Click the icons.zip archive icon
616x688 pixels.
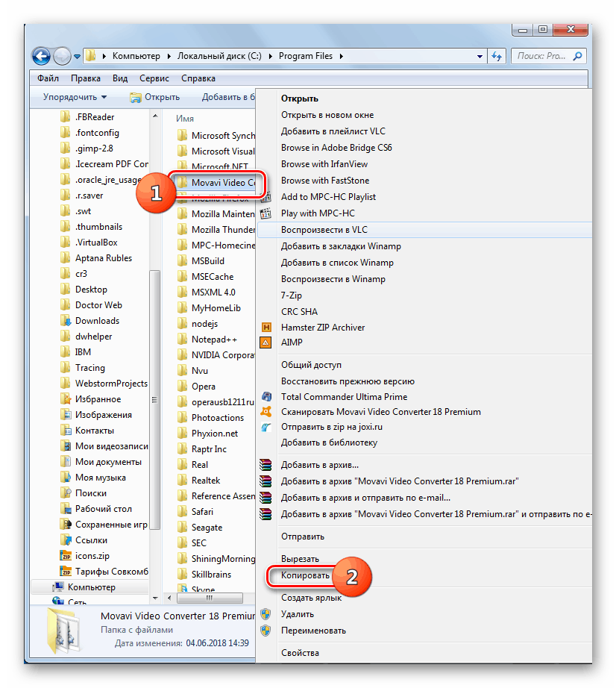pyautogui.click(x=66, y=555)
